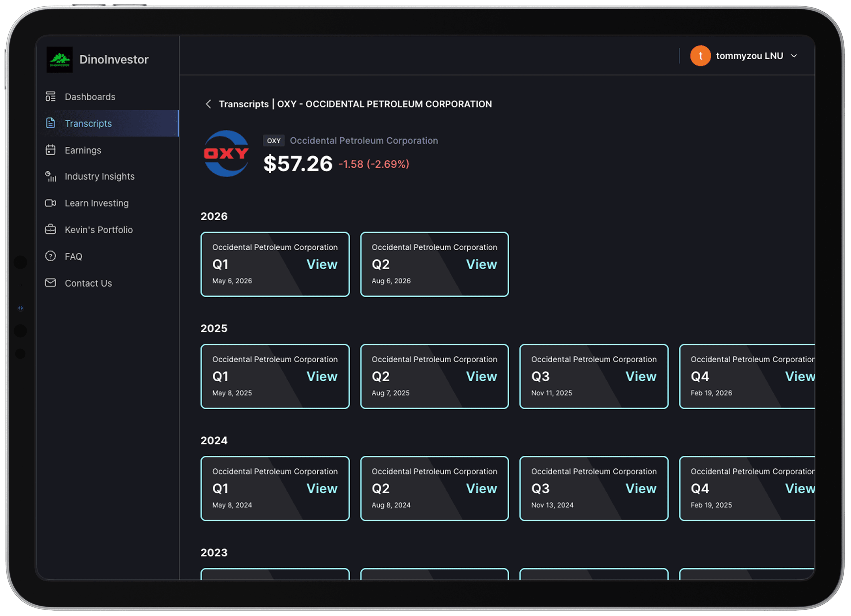The height and width of the screenshot is (616, 851).
Task: Click the Transcripts document icon
Action: pyautogui.click(x=51, y=123)
